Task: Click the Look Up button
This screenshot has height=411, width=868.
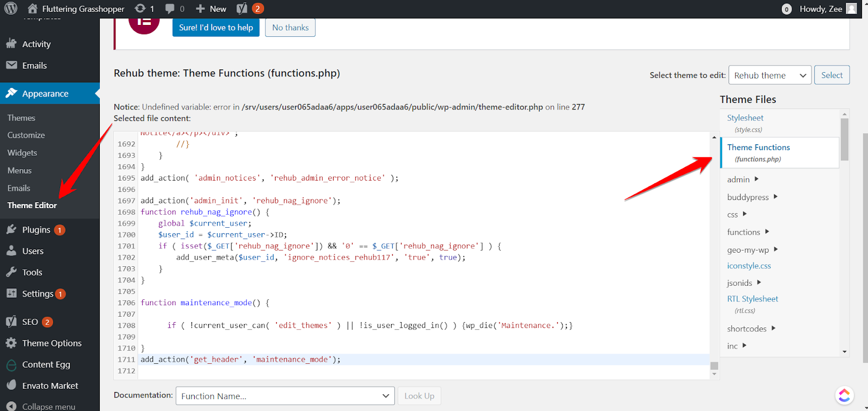Action: 419,396
